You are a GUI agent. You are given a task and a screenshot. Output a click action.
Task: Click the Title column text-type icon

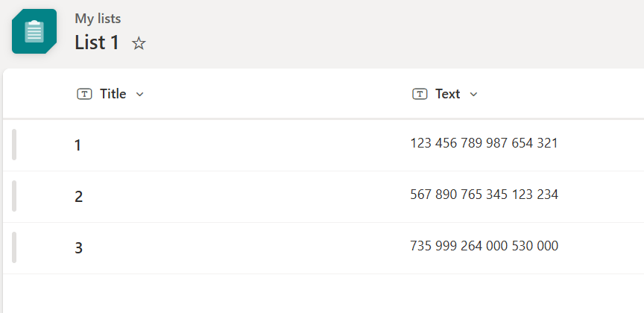[x=84, y=94]
